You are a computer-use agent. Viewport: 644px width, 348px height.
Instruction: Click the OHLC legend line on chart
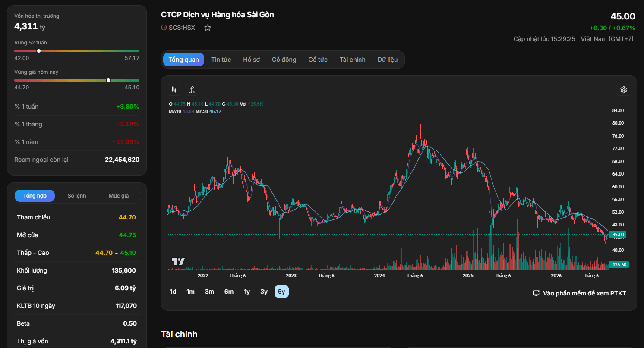tap(216, 104)
